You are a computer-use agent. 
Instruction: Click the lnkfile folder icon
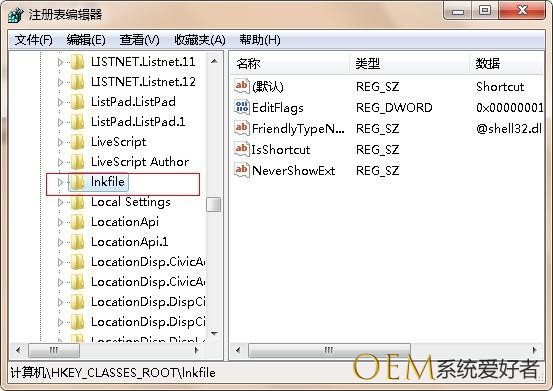(x=77, y=182)
